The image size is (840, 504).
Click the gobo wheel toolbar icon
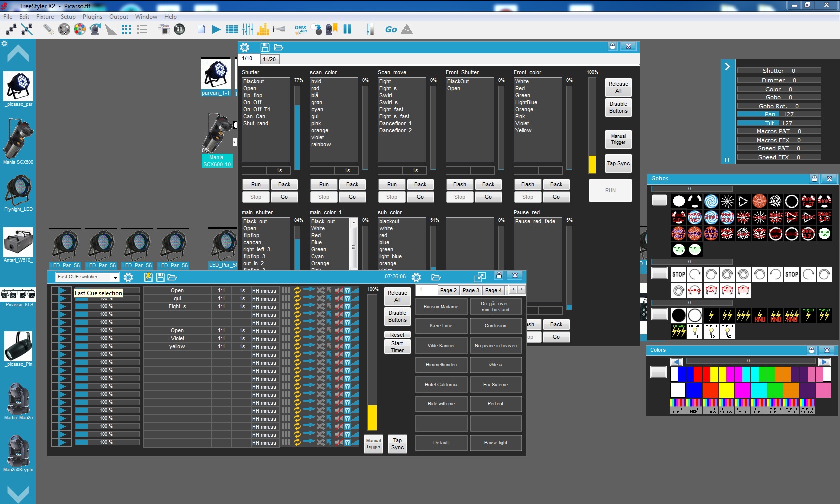pyautogui.click(x=64, y=29)
